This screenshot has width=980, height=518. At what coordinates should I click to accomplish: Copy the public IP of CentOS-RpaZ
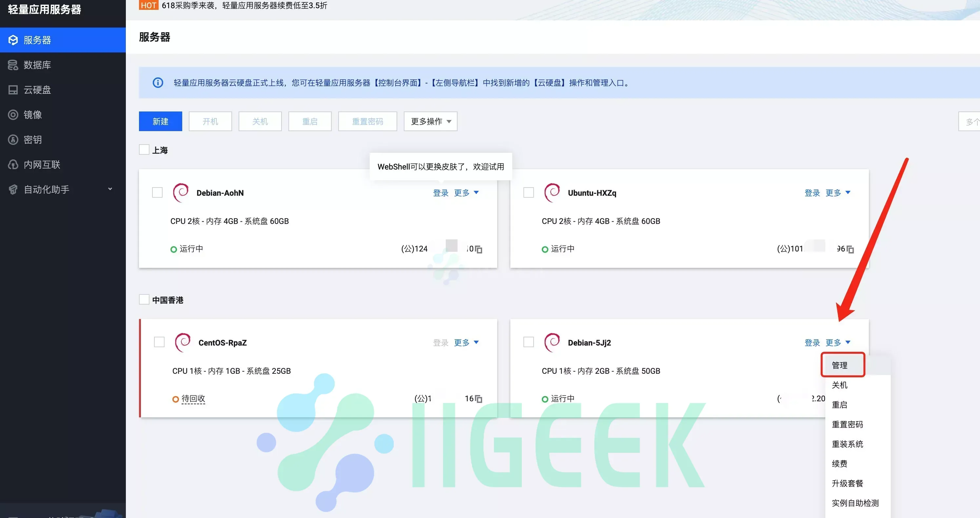pos(479,399)
